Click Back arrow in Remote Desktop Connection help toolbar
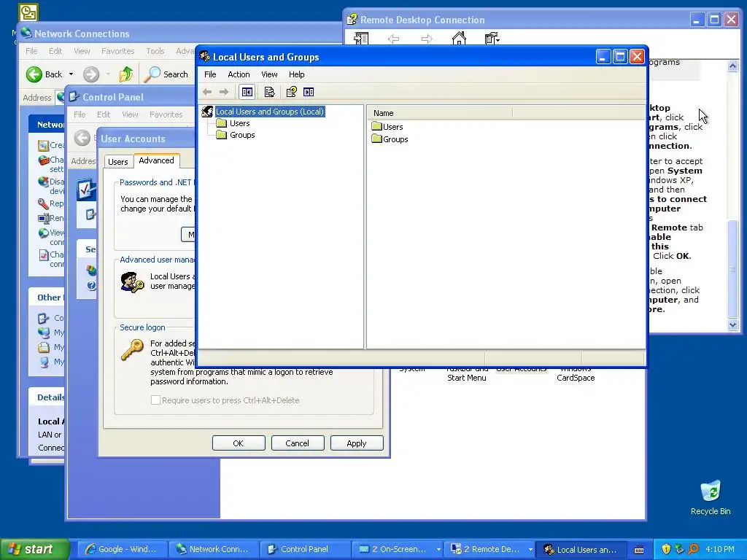 click(393, 39)
